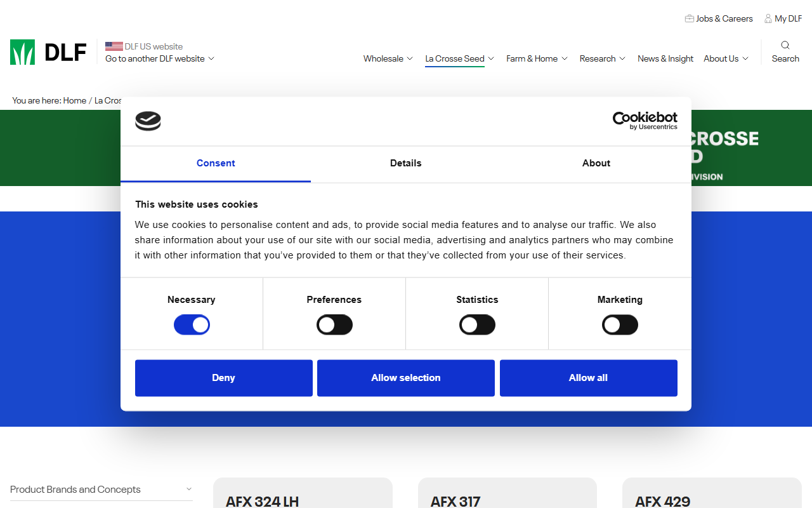812x508 pixels.
Task: Open the AFX 317 product card
Action: click(x=507, y=493)
